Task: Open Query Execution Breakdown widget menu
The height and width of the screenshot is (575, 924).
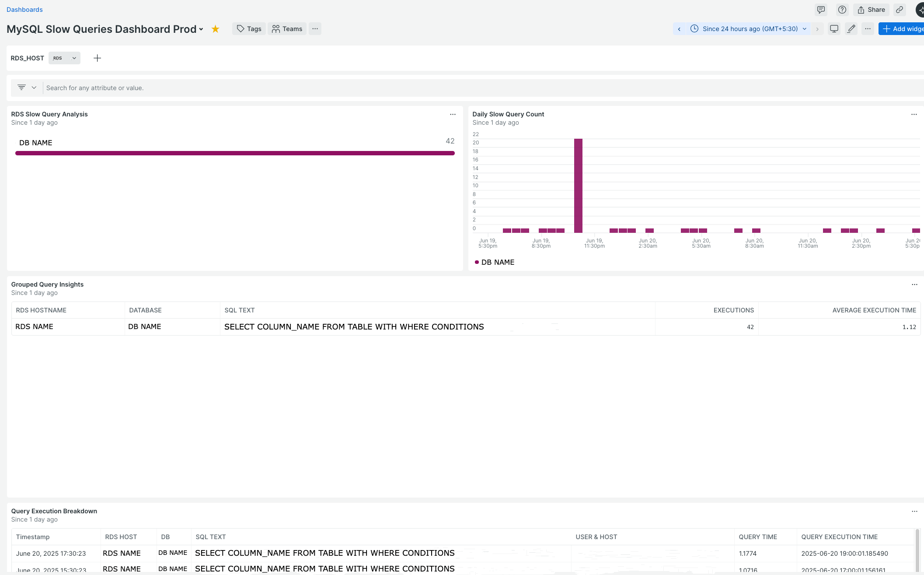Action: [914, 512]
